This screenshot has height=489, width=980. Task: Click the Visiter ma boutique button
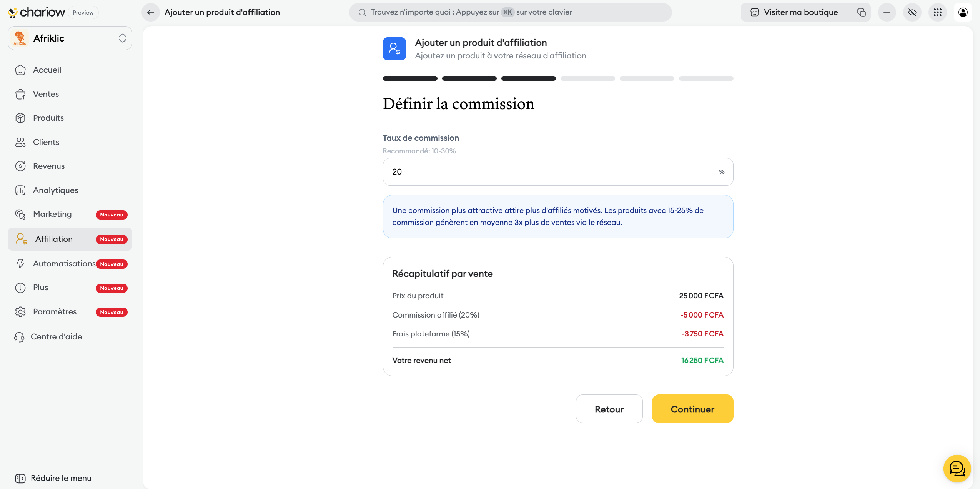pyautogui.click(x=796, y=12)
